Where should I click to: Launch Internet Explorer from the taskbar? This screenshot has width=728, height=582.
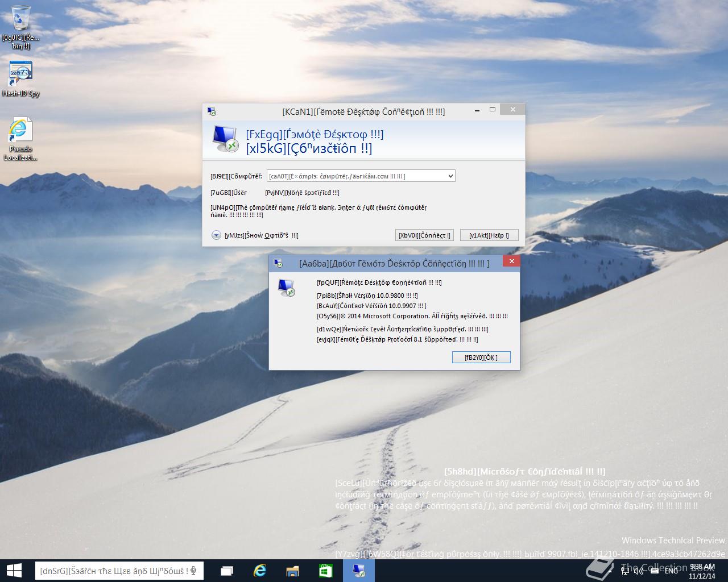pos(260,571)
